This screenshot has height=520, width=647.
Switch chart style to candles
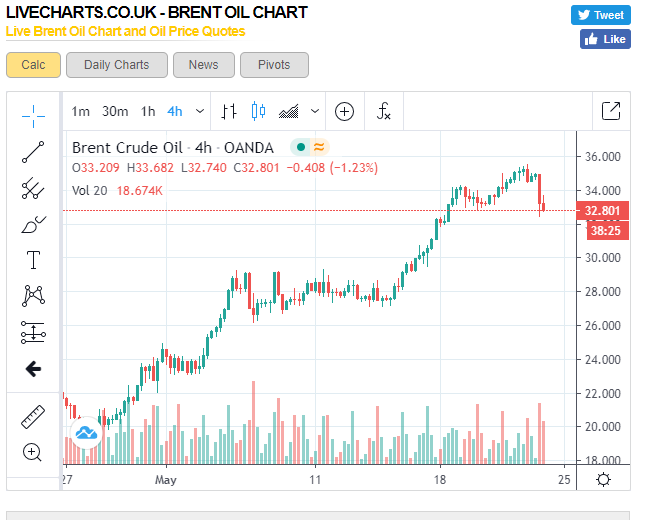click(x=258, y=111)
